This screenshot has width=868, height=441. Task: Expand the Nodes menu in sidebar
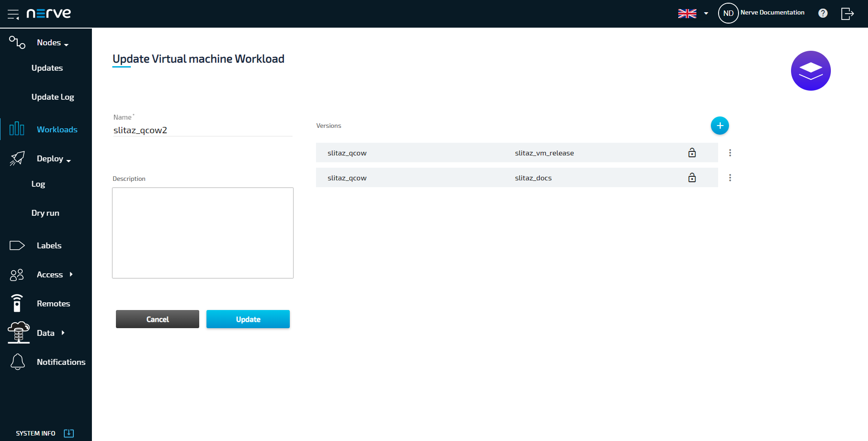tap(52, 43)
